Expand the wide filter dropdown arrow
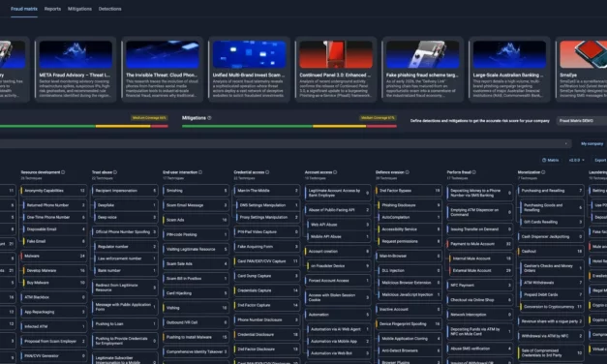 566,143
